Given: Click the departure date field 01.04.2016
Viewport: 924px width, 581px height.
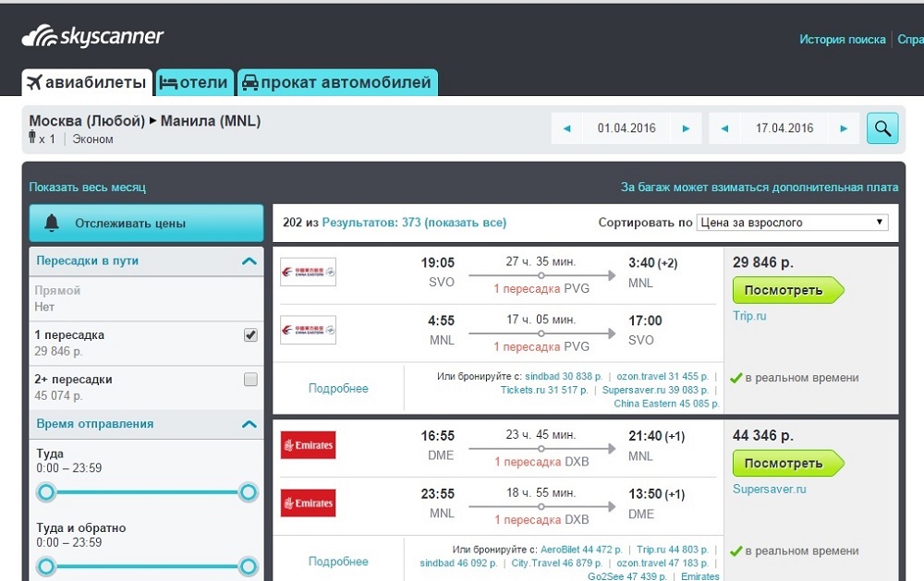Looking at the screenshot, I should (626, 128).
